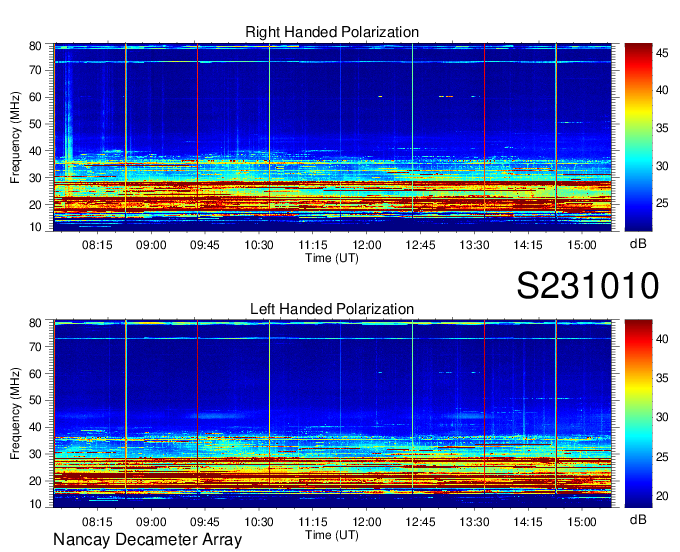Click 09:00 tick under Right Handed plot

[x=151, y=245]
